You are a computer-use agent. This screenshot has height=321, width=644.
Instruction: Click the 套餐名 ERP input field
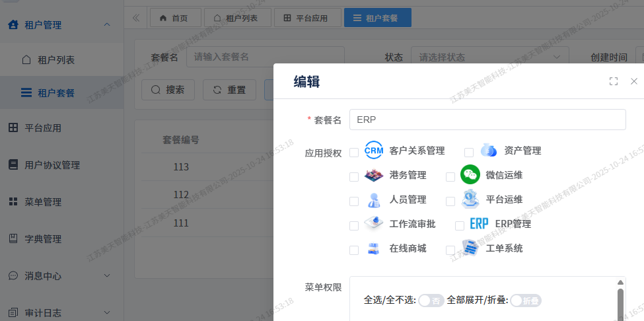tap(487, 120)
